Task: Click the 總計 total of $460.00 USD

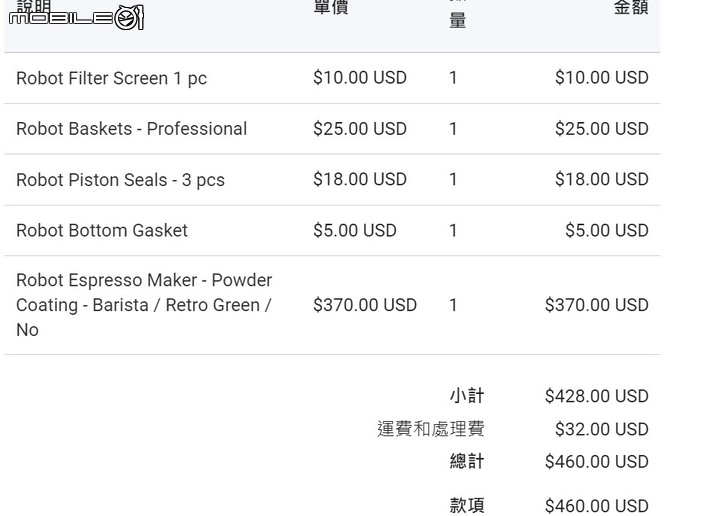Action: point(596,461)
